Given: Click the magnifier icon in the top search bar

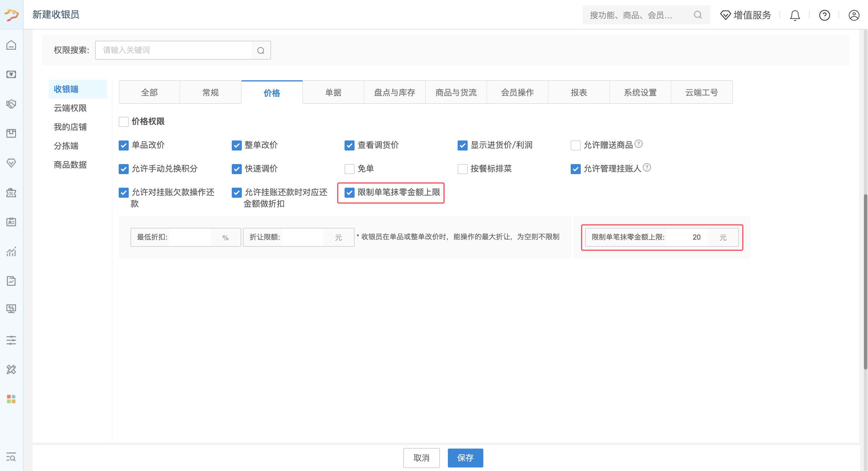Looking at the screenshot, I should [698, 15].
